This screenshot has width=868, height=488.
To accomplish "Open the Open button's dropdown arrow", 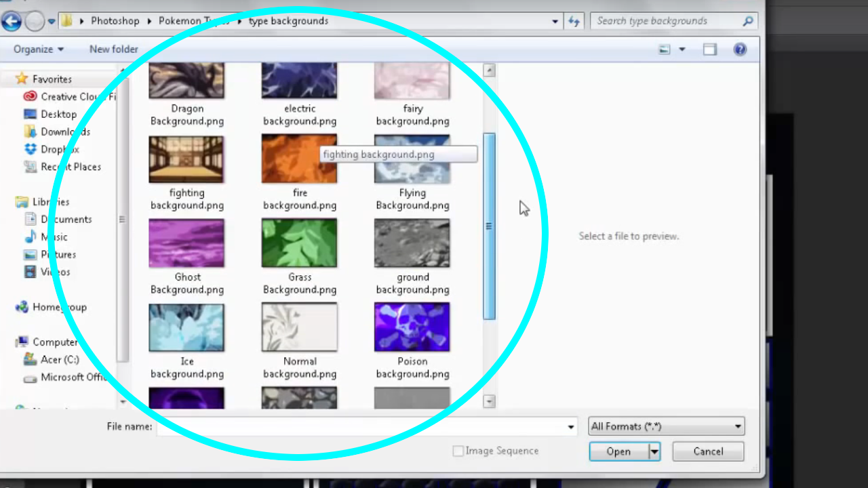I will pos(654,451).
